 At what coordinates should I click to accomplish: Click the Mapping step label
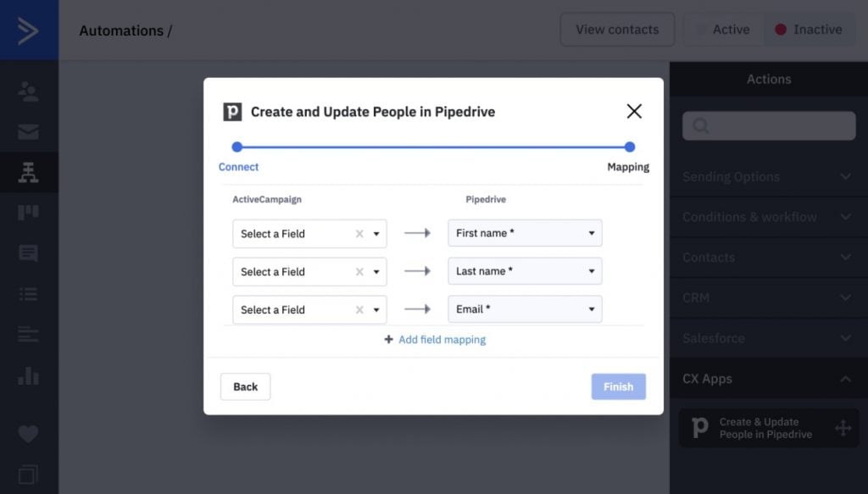point(628,167)
